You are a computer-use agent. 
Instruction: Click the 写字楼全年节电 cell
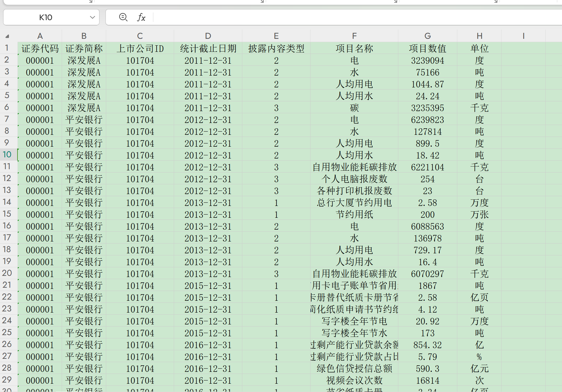[x=354, y=321]
